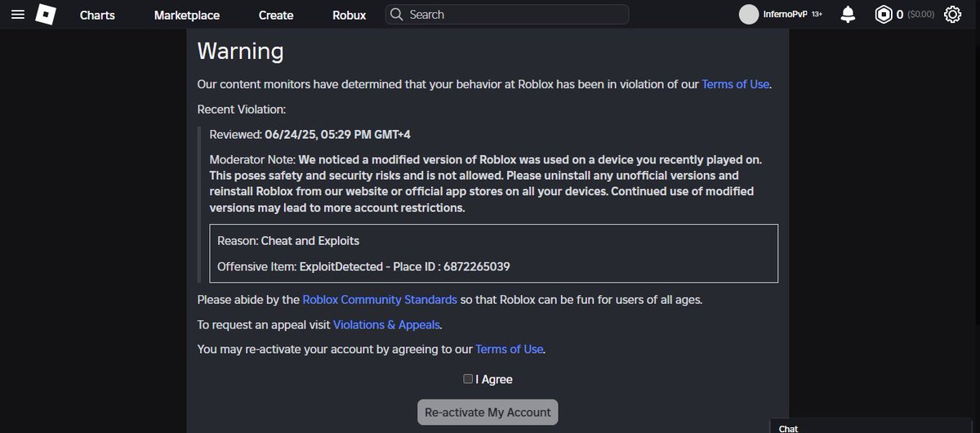The image size is (980, 433).
Task: Open the notifications bell
Action: [849, 15]
